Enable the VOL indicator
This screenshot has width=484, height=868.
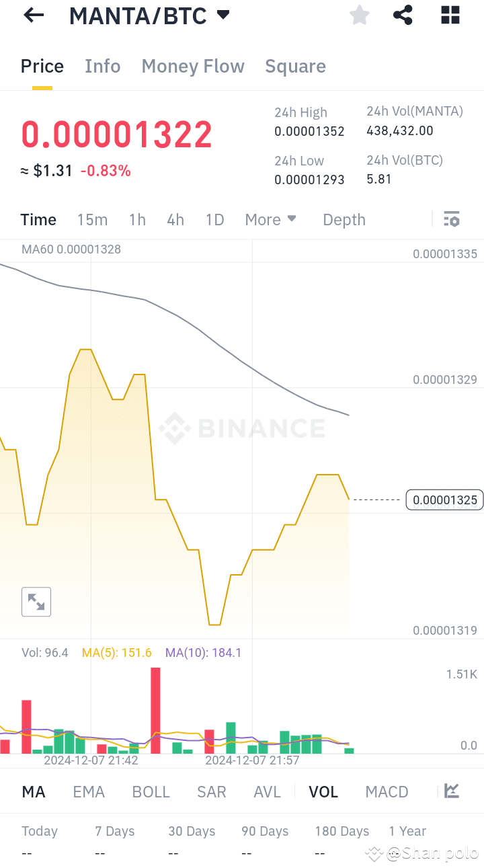tap(323, 791)
